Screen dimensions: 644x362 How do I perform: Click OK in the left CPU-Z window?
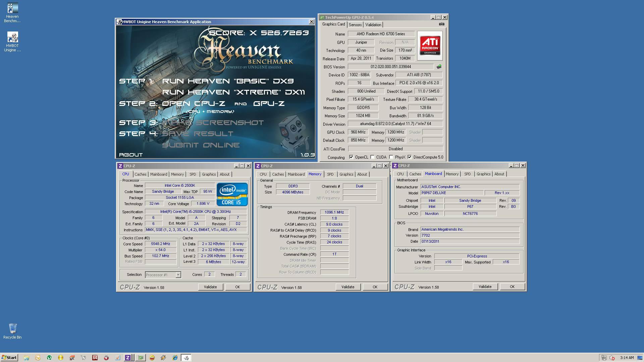[237, 287]
